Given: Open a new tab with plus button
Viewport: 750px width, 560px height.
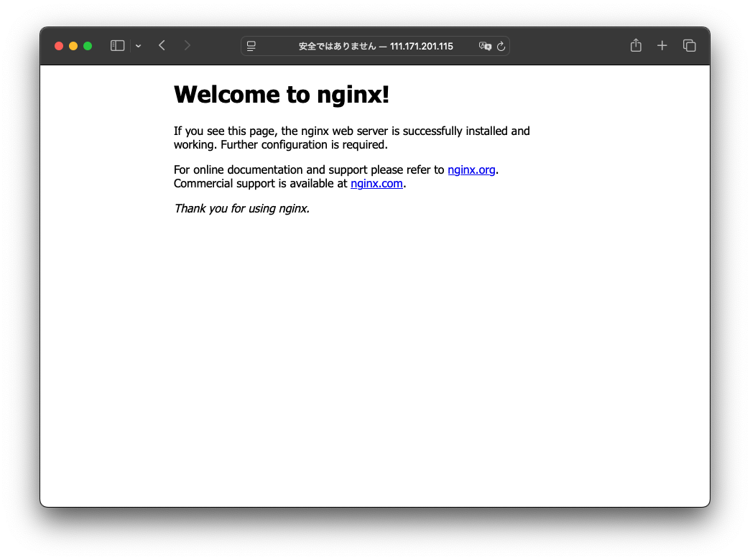Looking at the screenshot, I should (x=662, y=45).
